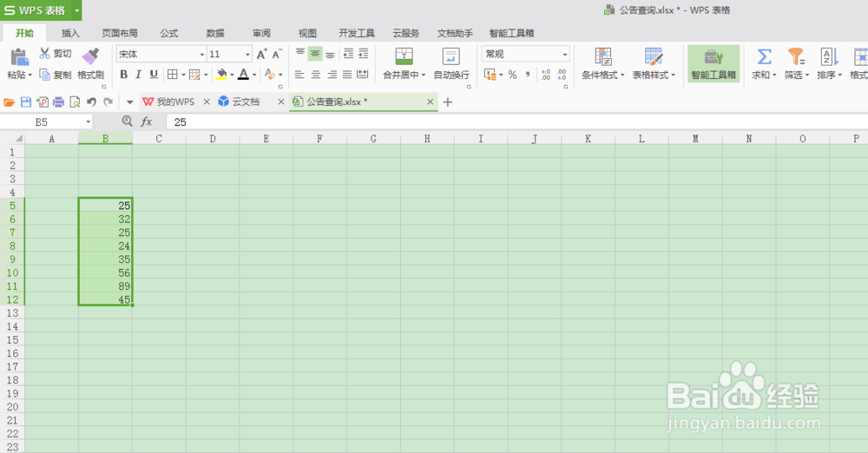The height and width of the screenshot is (453, 868).
Task: Toggle Bold formatting
Action: [x=124, y=75]
